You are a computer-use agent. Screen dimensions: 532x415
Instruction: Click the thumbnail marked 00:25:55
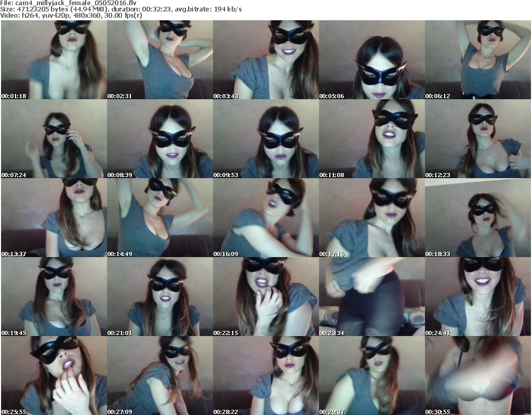point(54,376)
